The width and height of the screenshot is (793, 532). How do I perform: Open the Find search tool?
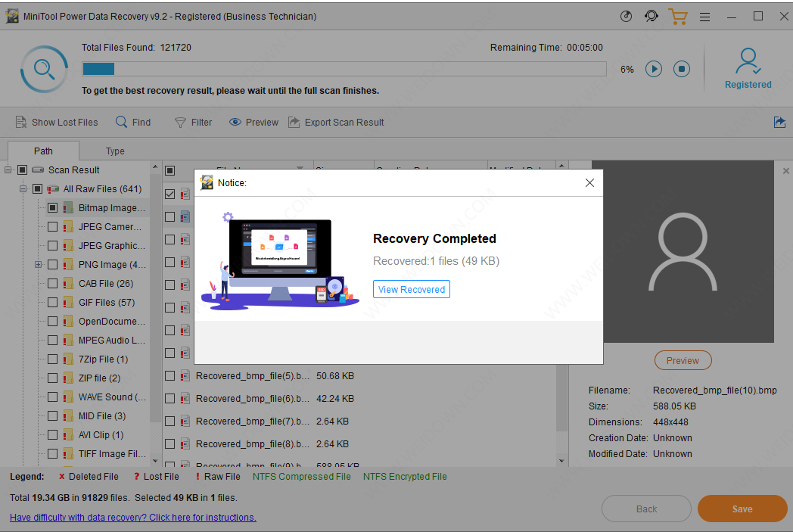coord(133,122)
